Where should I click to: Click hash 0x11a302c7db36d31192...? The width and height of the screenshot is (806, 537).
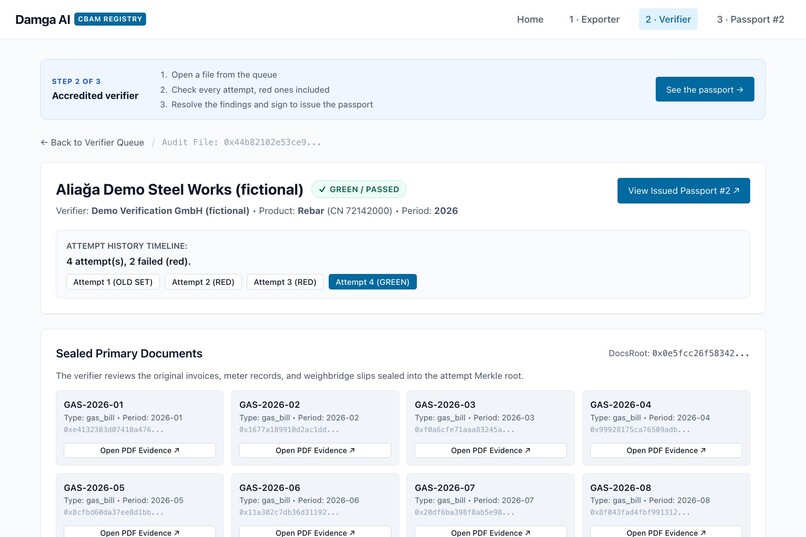click(289, 512)
